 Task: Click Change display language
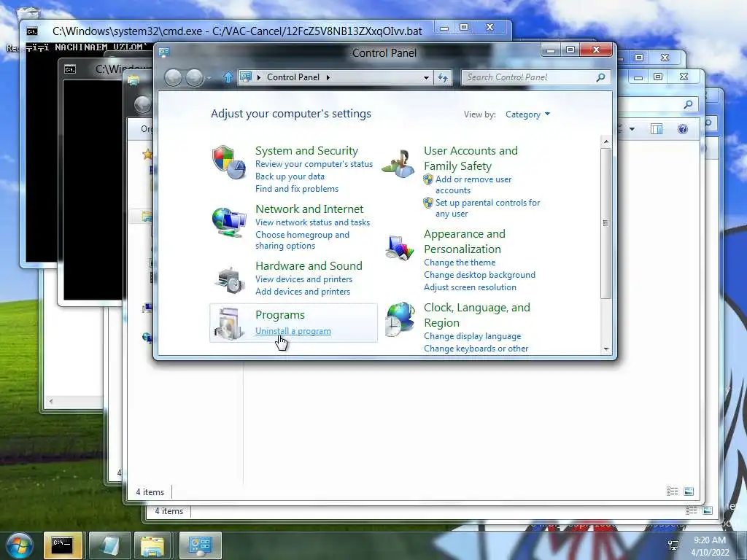pyautogui.click(x=472, y=336)
